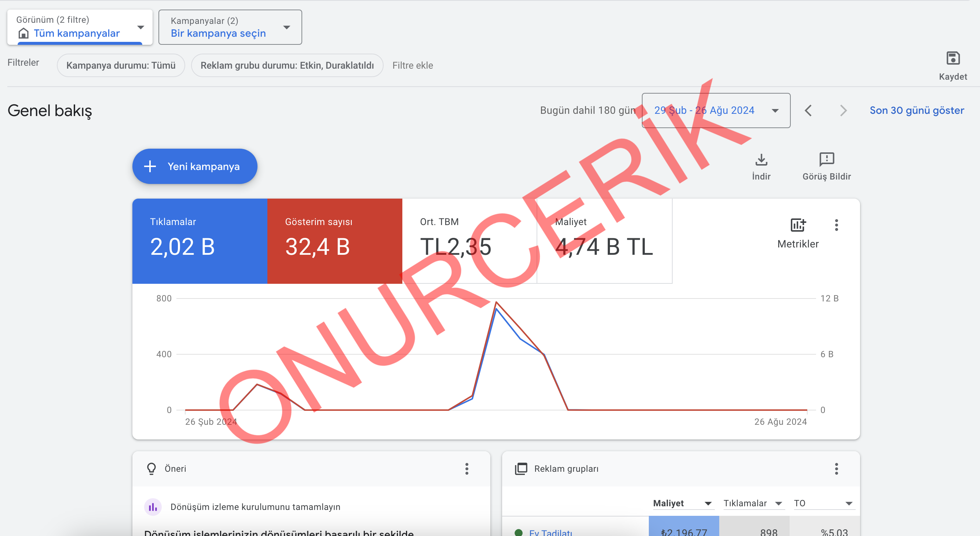Click the Yeni kampanya button
980x536 pixels.
point(194,166)
